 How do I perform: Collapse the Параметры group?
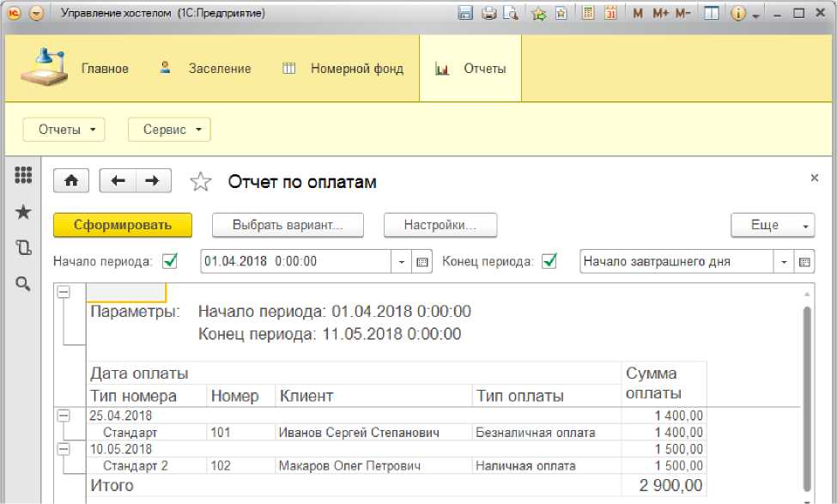64,292
